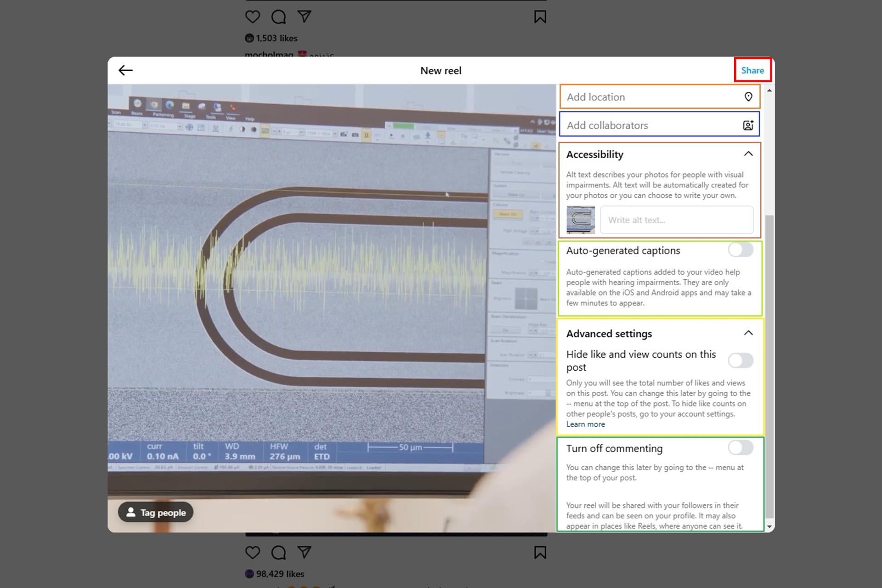Click the settings panel scrollbar down arrow
The height and width of the screenshot is (588, 882).
(769, 527)
